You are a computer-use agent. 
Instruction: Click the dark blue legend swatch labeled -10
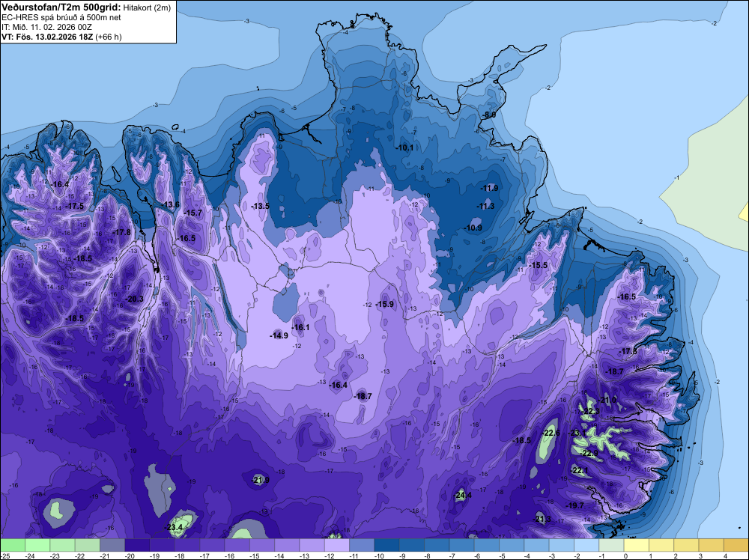click(386, 545)
